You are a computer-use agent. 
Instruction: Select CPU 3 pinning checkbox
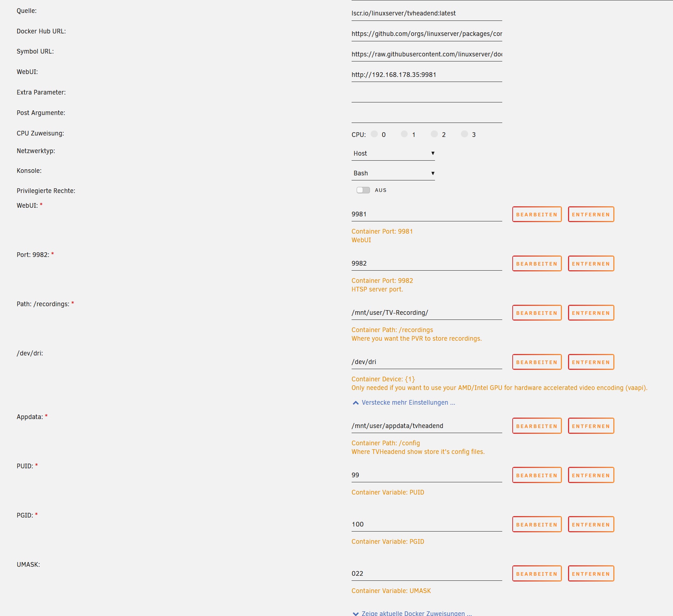point(464,134)
